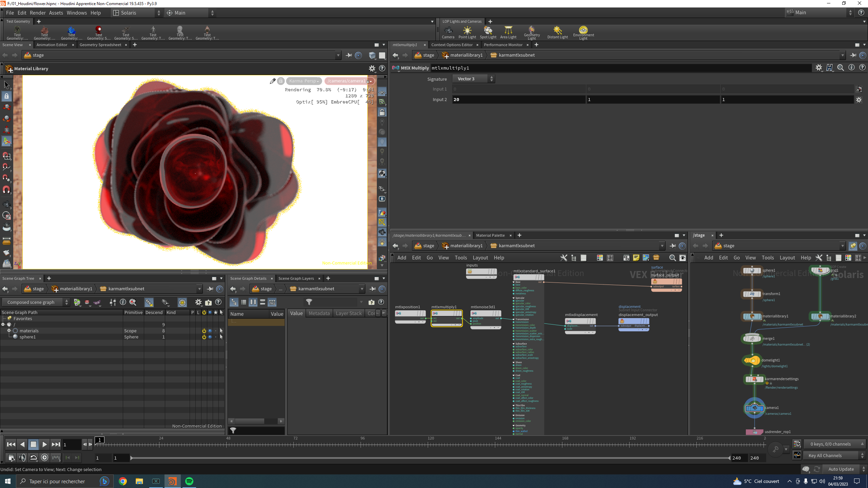Viewport: 868px width, 488px height.
Task: Open the Signature Vector 3 dropdown
Action: pos(474,79)
